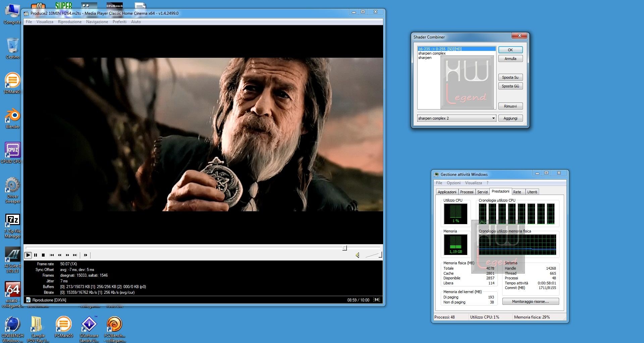Open Task Manager Opzioni menu

coord(453,183)
